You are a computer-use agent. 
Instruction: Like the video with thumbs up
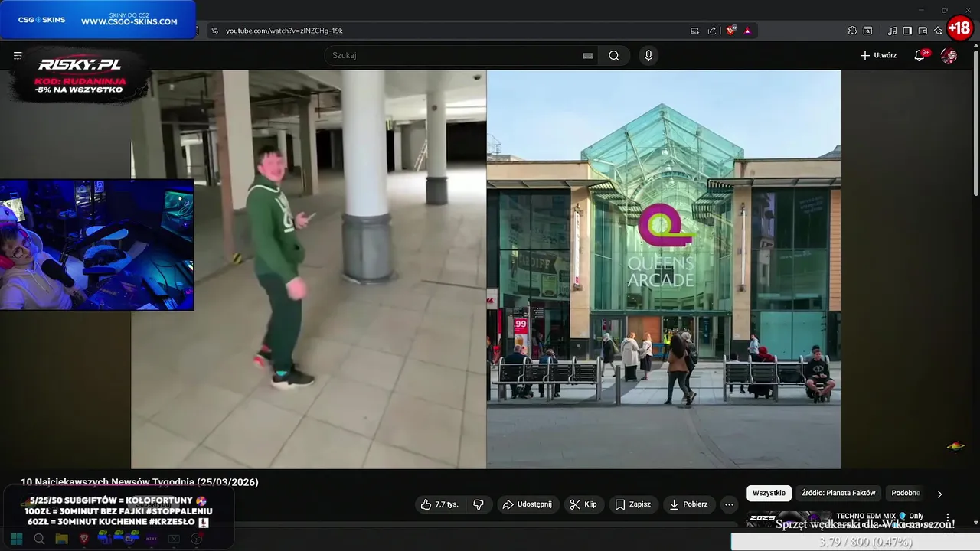pos(439,504)
